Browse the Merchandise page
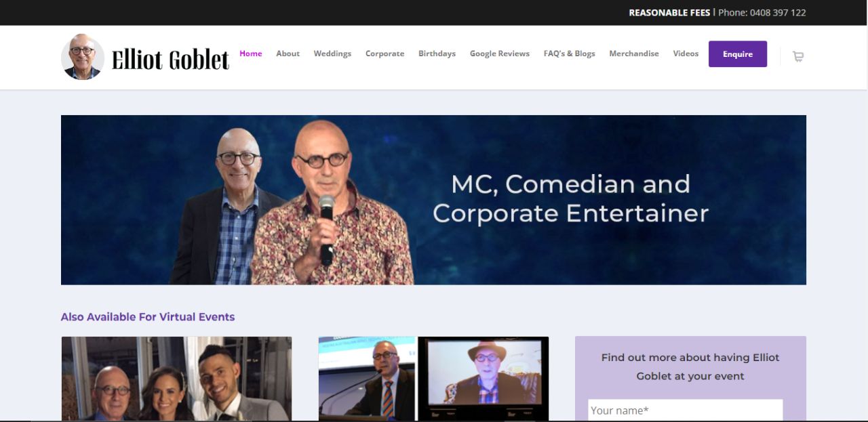Viewport: 868px width, 422px height. point(634,54)
